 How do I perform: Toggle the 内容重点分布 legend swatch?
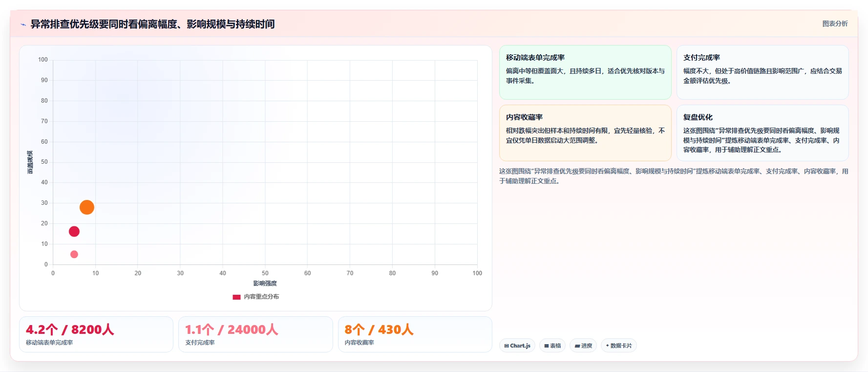236,297
